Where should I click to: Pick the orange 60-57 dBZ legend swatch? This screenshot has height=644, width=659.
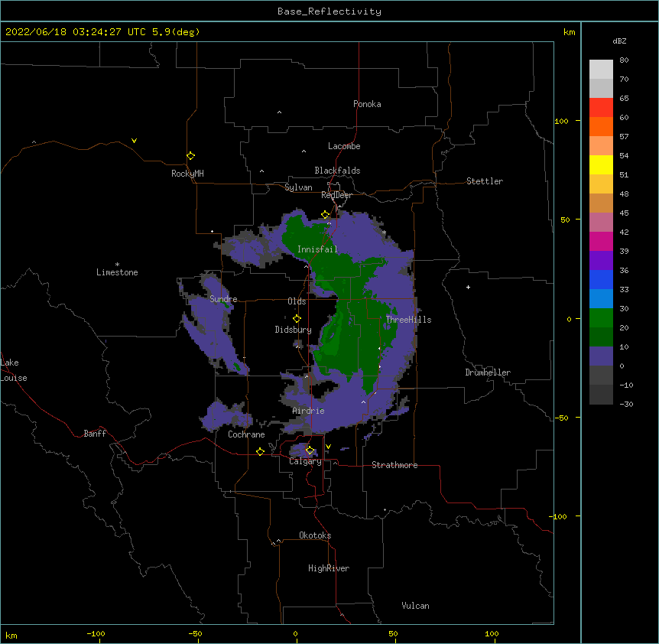[601, 126]
